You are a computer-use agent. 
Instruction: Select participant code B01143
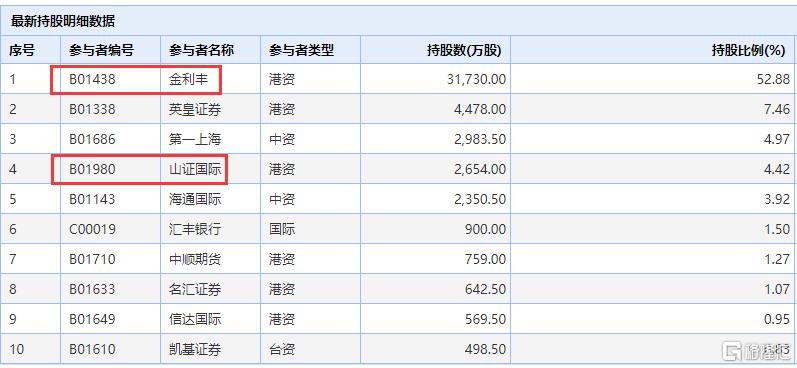pyautogui.click(x=92, y=199)
